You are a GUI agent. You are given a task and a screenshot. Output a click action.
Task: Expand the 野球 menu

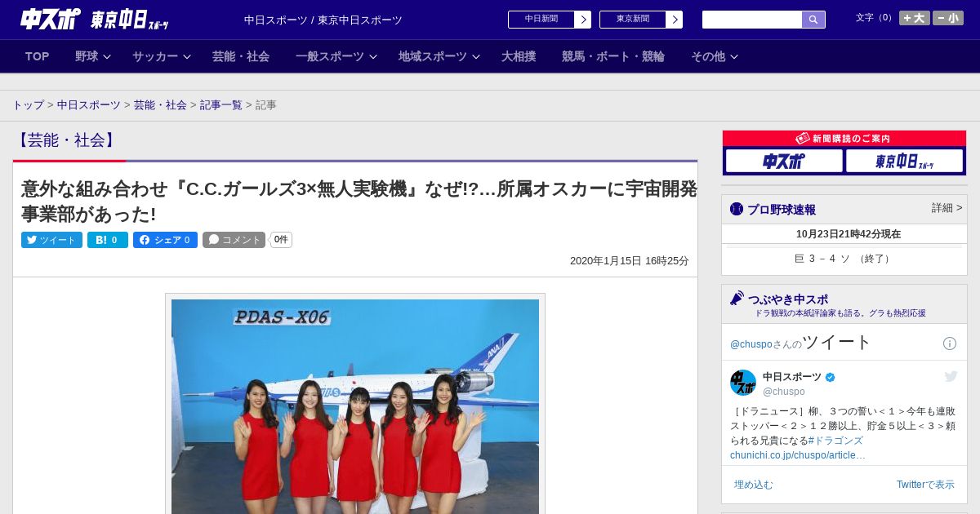pyautogui.click(x=93, y=56)
